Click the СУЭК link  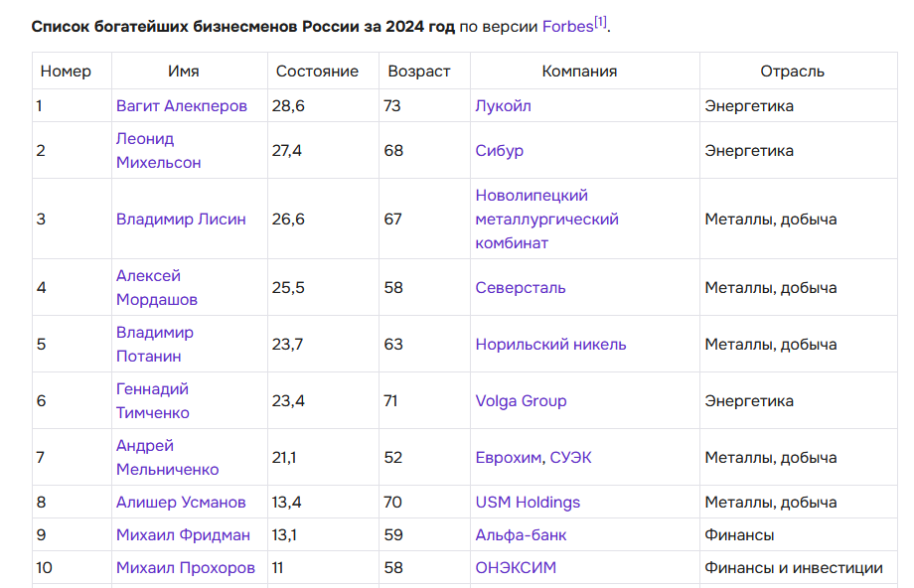pos(570,458)
